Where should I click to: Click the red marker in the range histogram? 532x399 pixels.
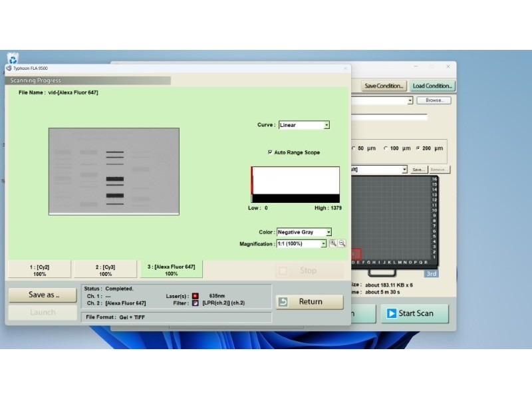(x=252, y=180)
